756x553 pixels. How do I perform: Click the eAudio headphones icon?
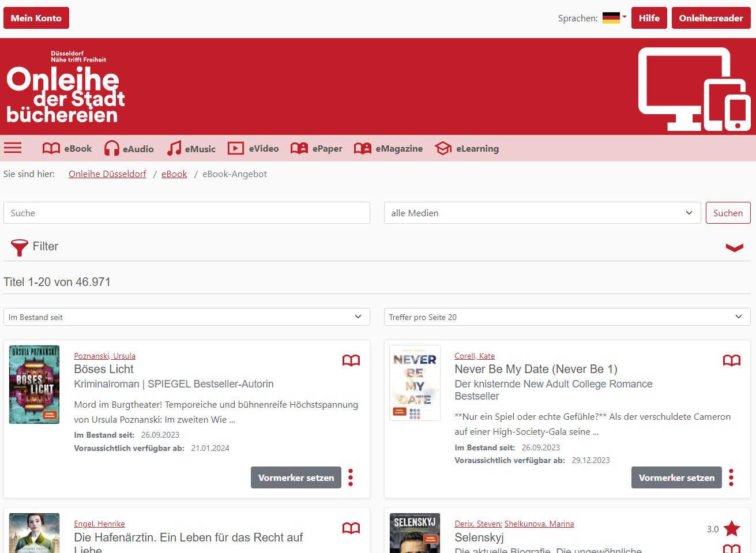112,148
